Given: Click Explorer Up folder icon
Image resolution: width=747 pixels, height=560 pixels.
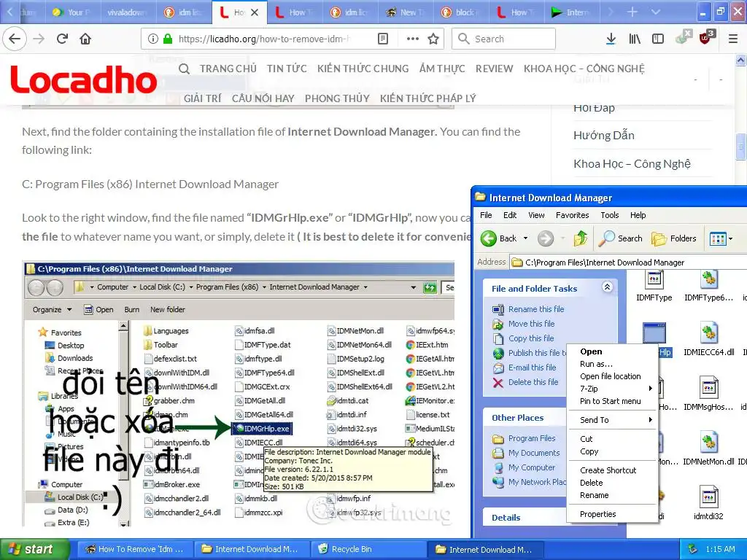Looking at the screenshot, I should click(580, 238).
